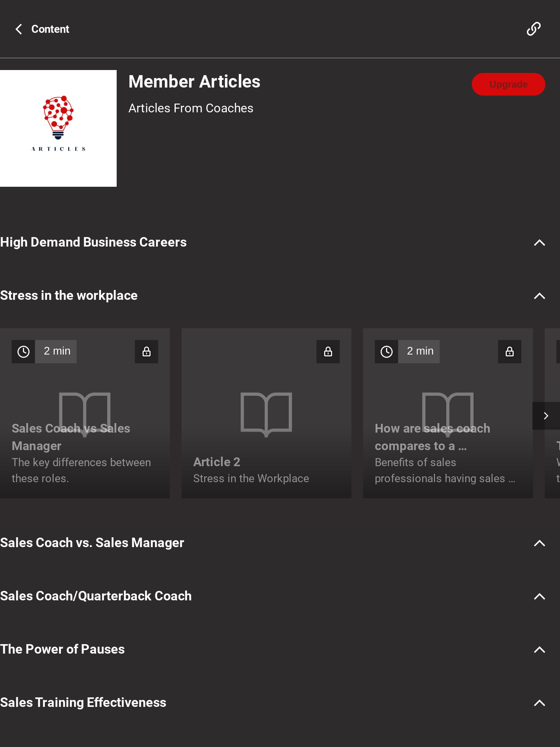Click the 'High Demand Business Careers' heading
This screenshot has width=560, height=747.
pos(93,242)
